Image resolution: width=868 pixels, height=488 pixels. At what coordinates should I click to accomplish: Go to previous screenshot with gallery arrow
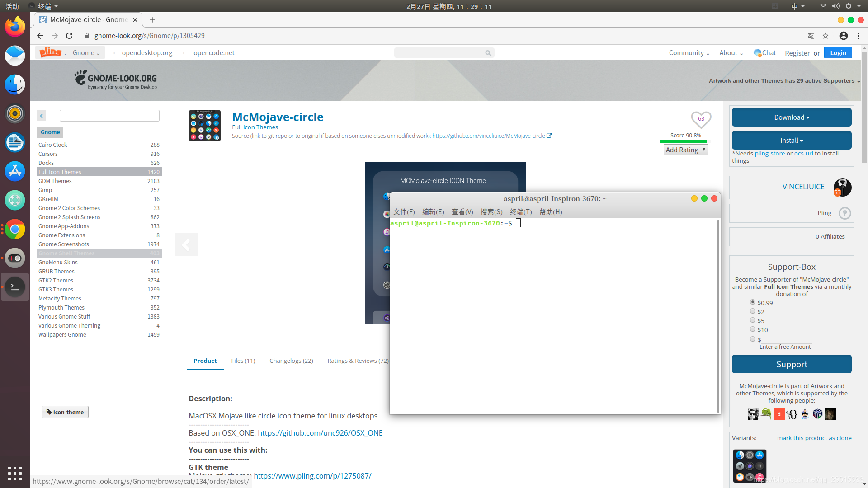186,244
